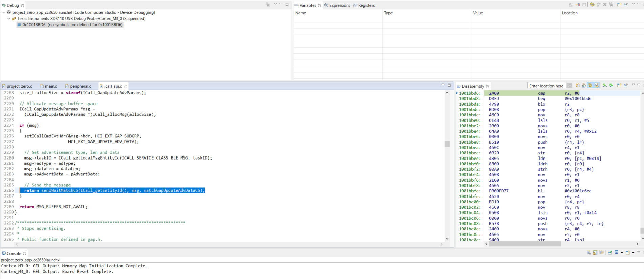The image size is (644, 279).
Task: Click Clear Console icon
Action: (589, 253)
